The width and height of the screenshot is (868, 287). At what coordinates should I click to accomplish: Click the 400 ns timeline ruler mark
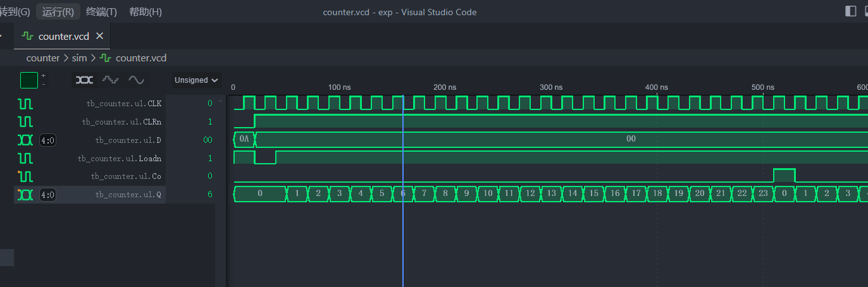pyautogui.click(x=656, y=87)
